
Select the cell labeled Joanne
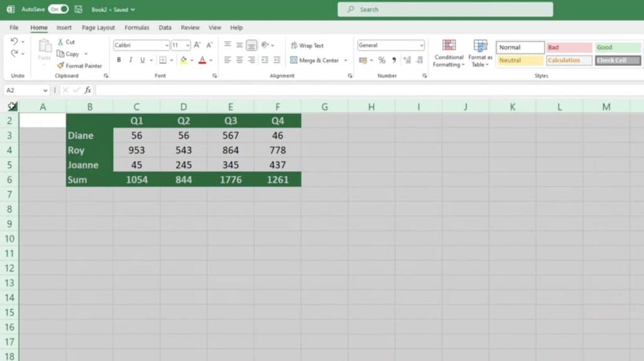(89, 165)
